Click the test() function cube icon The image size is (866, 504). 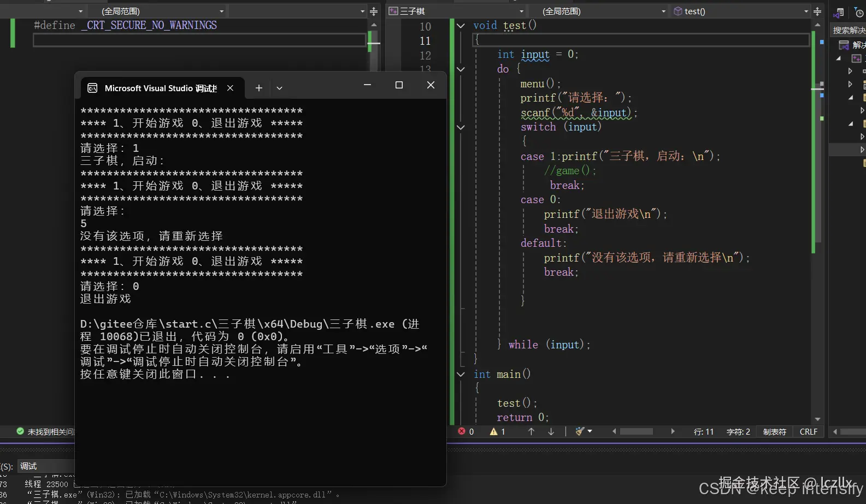pos(678,11)
